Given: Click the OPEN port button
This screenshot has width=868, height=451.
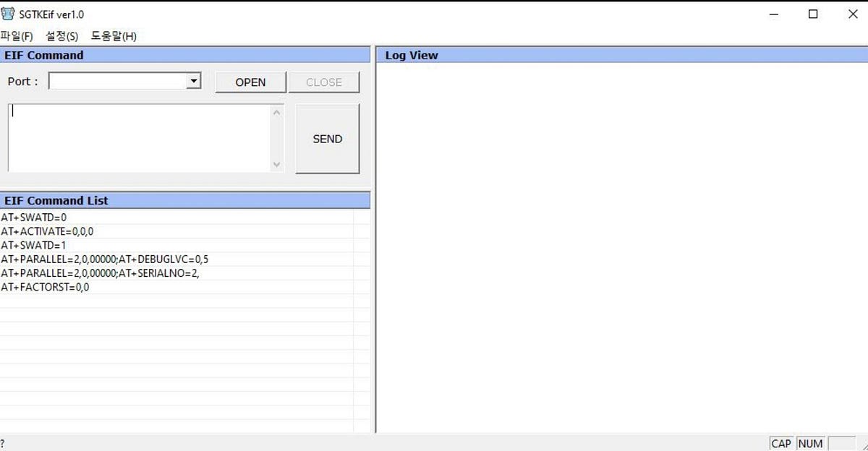Looking at the screenshot, I should [x=250, y=82].
